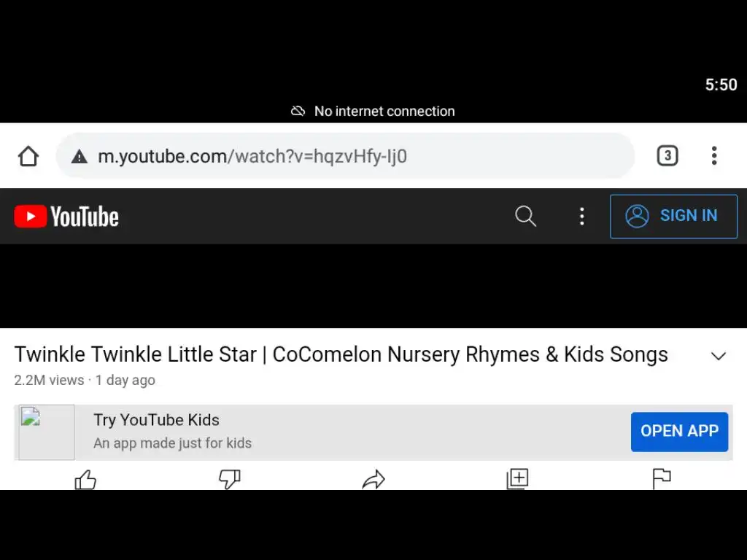
Task: Tap the YouTube Kids app thumbnail
Action: tap(46, 432)
